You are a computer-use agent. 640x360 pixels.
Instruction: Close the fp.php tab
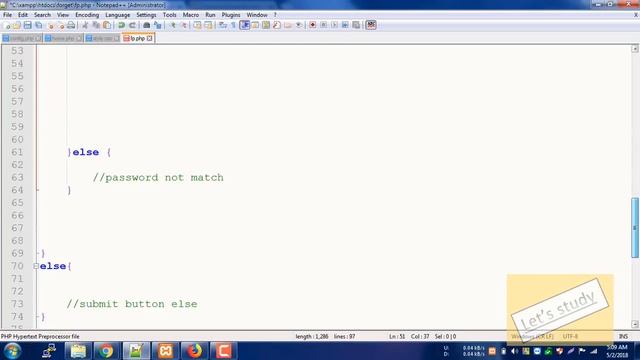click(150, 38)
